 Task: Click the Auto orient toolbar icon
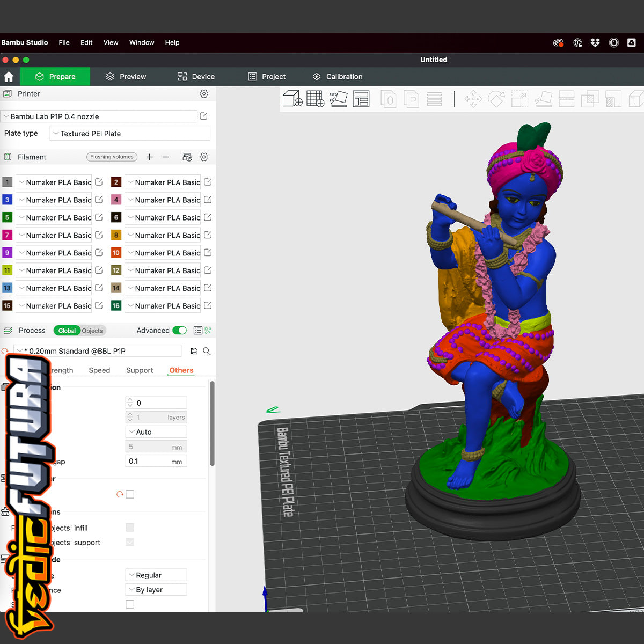point(338,99)
